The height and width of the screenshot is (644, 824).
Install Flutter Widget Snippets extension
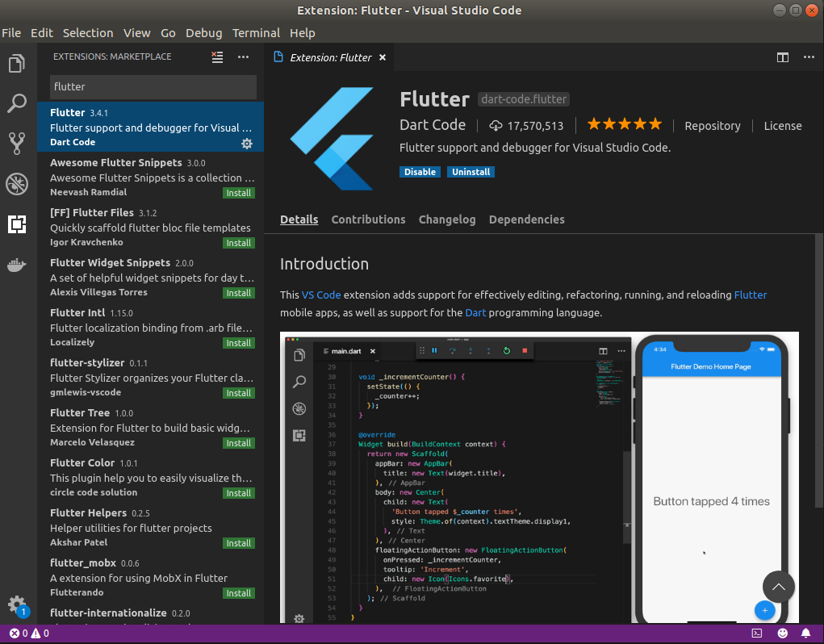click(x=239, y=293)
